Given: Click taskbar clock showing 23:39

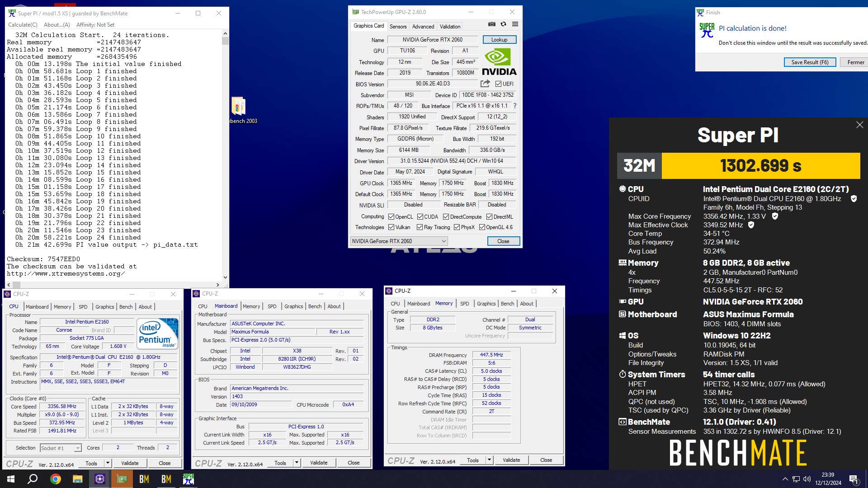Looking at the screenshot, I should tap(828, 479).
